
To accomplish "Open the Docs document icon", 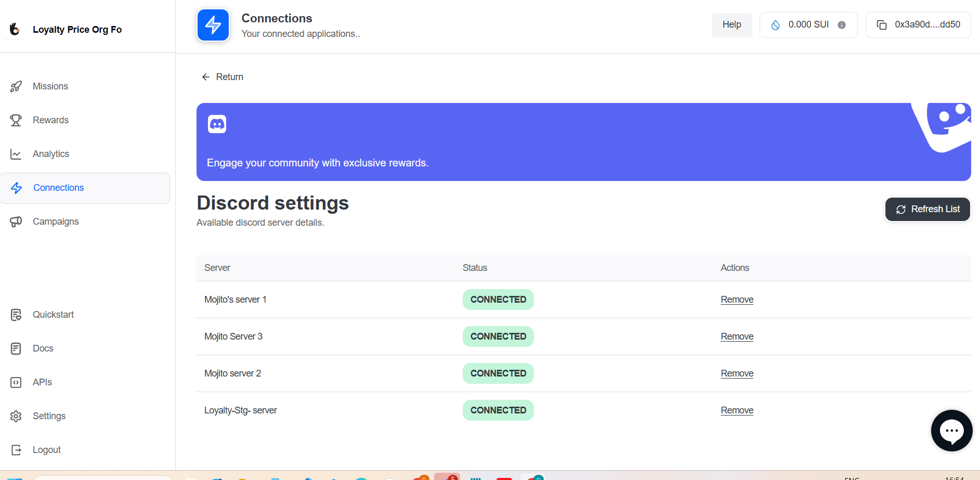I will tap(16, 348).
